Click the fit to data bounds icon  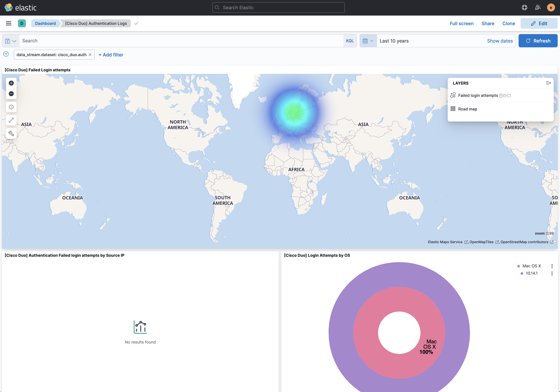[11, 107]
